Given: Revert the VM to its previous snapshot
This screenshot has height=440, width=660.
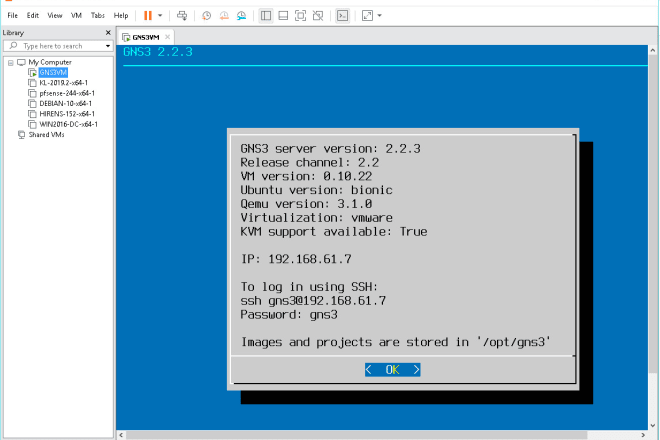Looking at the screenshot, I should click(224, 16).
